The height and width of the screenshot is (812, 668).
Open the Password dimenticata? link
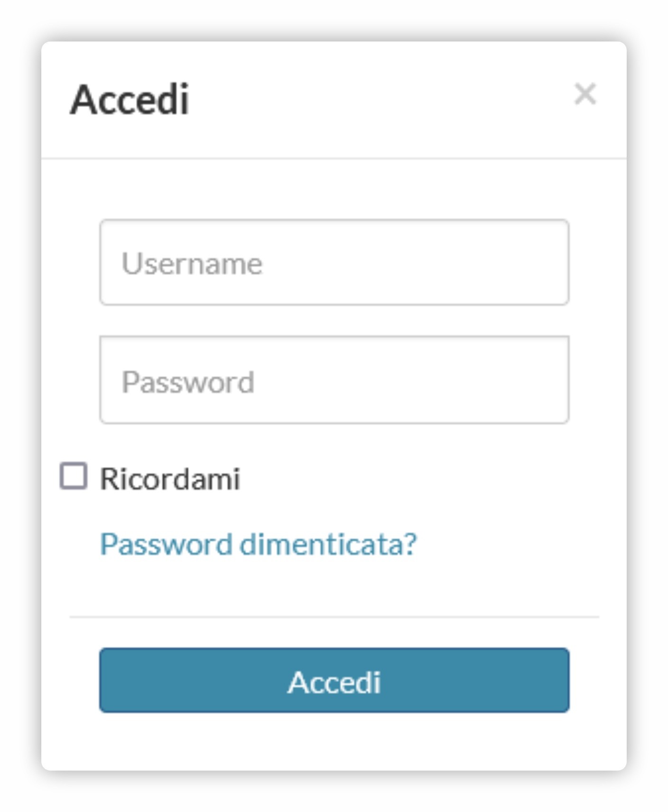point(258,544)
